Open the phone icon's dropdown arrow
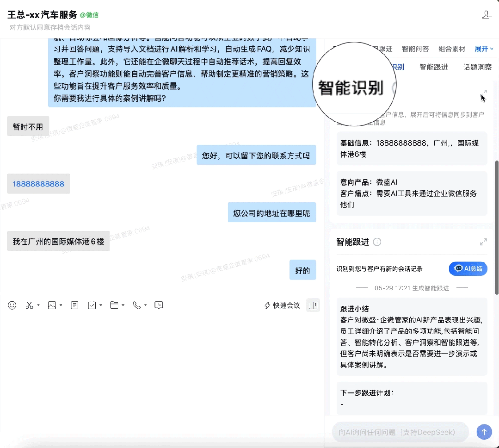 pyautogui.click(x=146, y=305)
